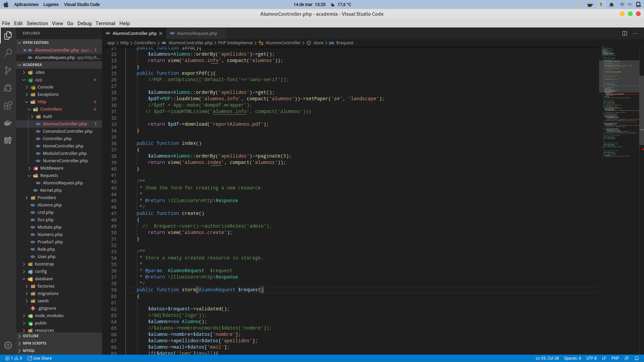Screen dimensions: 644x362
Task: Click errors and warnings count in status bar
Action: [14, 358]
